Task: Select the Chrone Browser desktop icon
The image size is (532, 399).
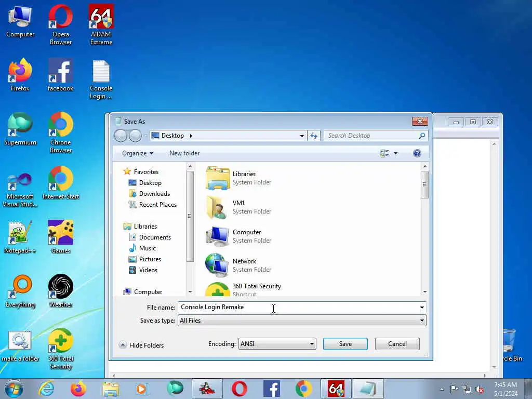Action: (60, 133)
